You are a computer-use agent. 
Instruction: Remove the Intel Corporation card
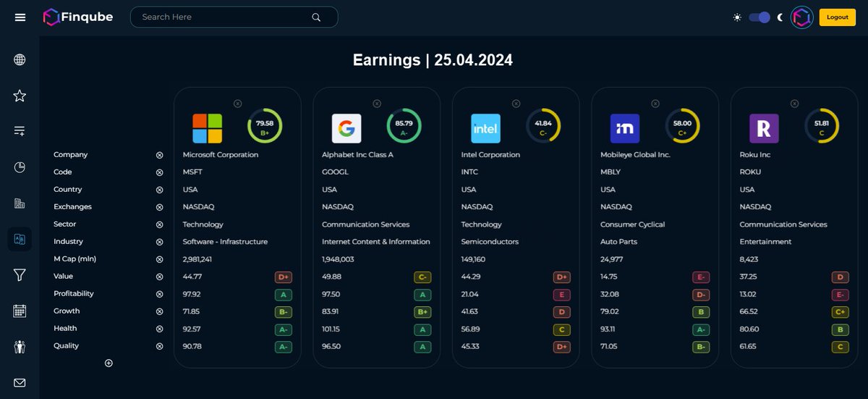point(516,104)
